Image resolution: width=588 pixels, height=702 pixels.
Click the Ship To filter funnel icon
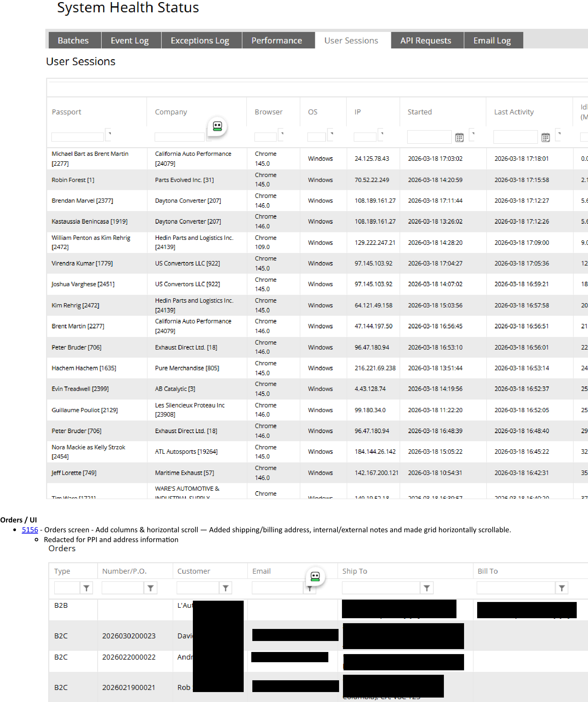pyautogui.click(x=427, y=588)
